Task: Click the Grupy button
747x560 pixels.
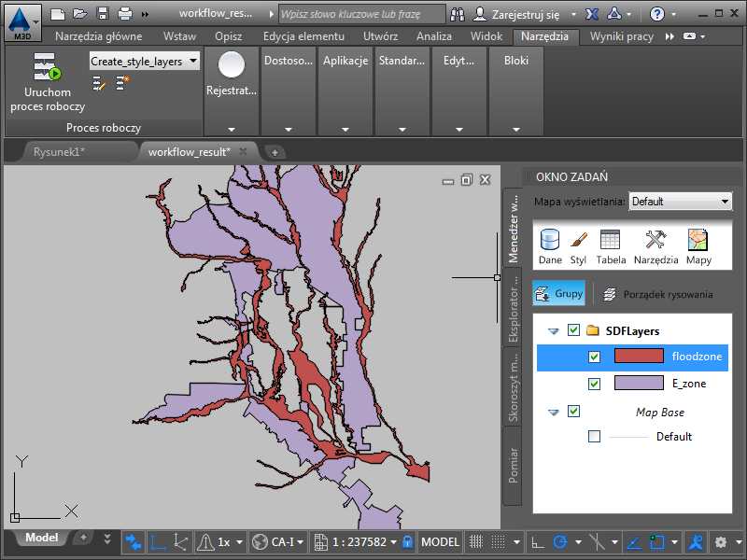Action: click(x=558, y=294)
